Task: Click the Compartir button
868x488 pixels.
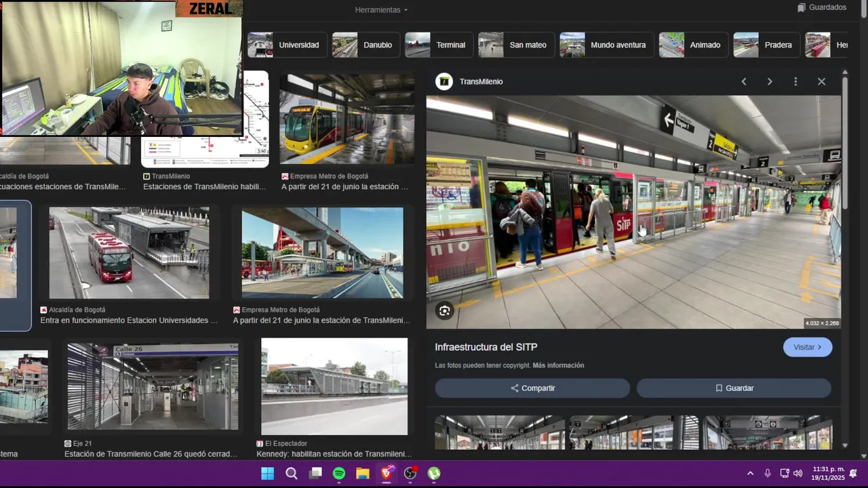Action: pyautogui.click(x=532, y=388)
